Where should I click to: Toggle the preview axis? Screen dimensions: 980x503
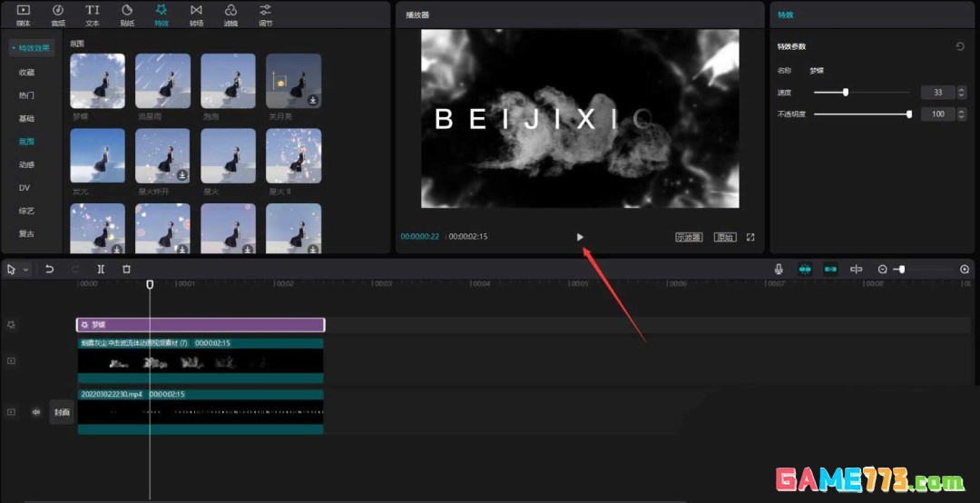[857, 269]
